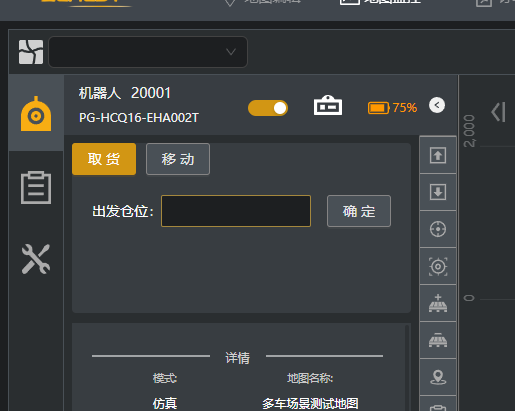This screenshot has width=515, height=411.
Task: Collapse the side panel with the arrow-bar icon
Action: (498, 112)
